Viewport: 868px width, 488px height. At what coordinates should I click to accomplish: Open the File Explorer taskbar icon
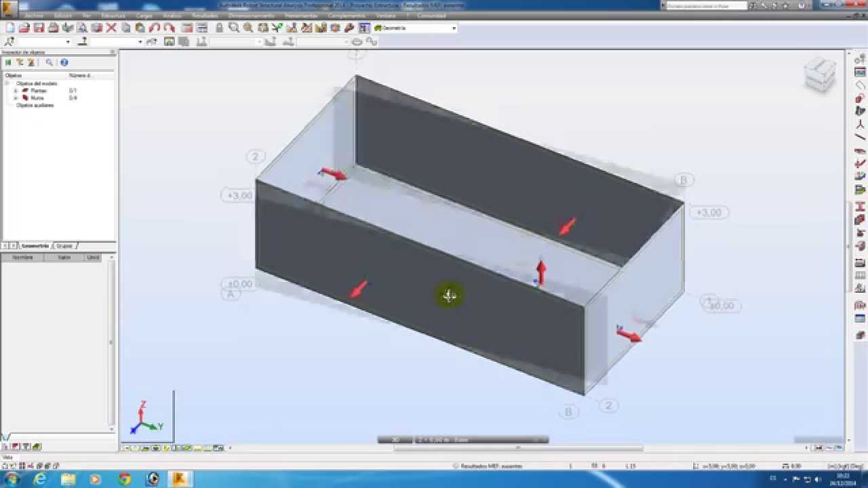(x=68, y=479)
